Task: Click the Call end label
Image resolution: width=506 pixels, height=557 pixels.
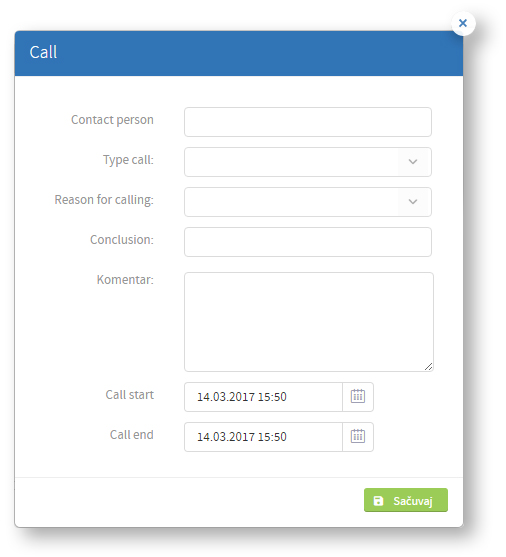Action: point(132,434)
